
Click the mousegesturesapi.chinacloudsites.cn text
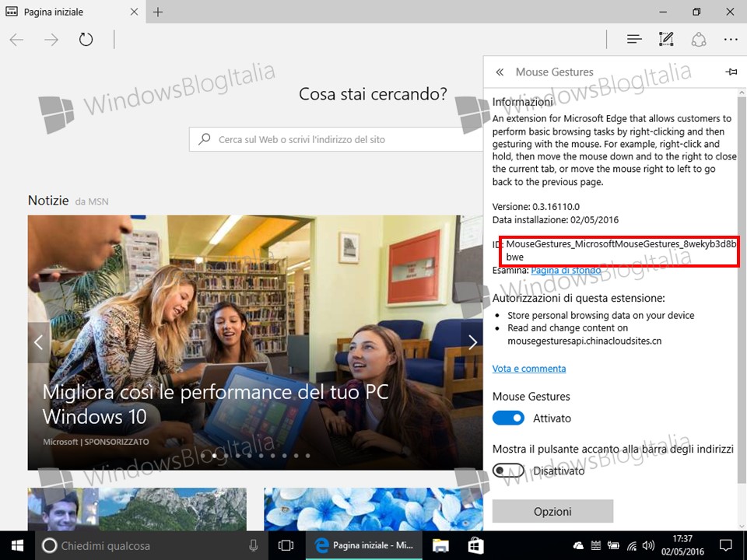584,341
